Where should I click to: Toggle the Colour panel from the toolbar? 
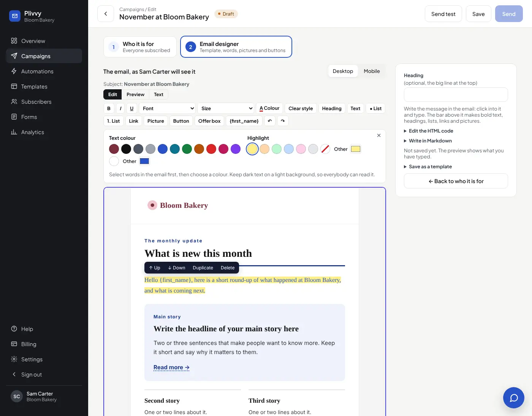click(x=269, y=108)
